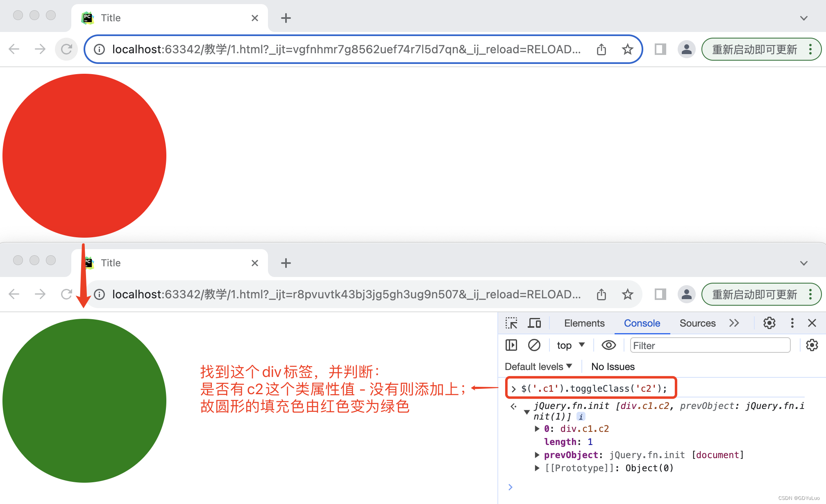
Task: Open DevTools three-dot customize menu
Action: 792,323
